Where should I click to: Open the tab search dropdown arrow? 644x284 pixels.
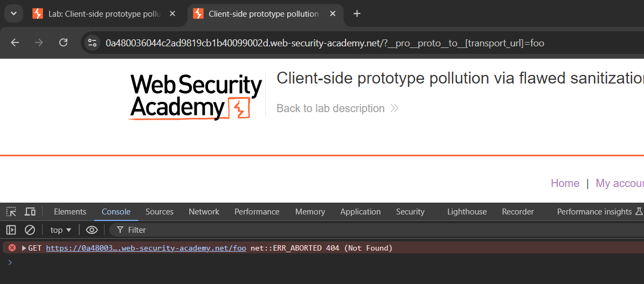click(13, 14)
